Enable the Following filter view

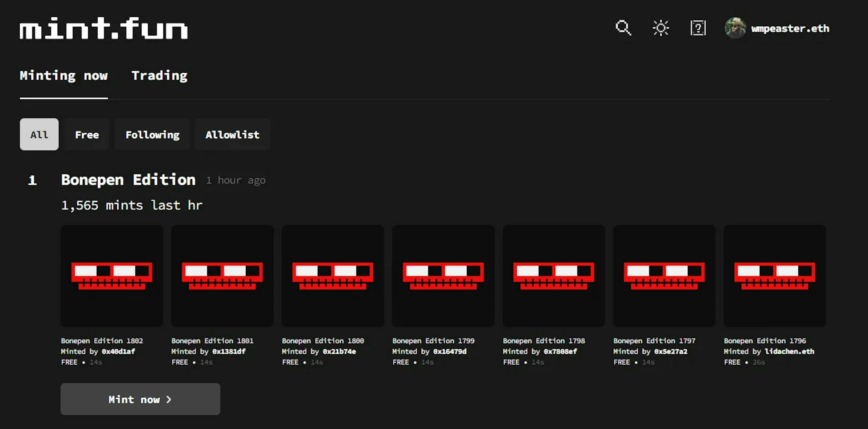pos(152,134)
